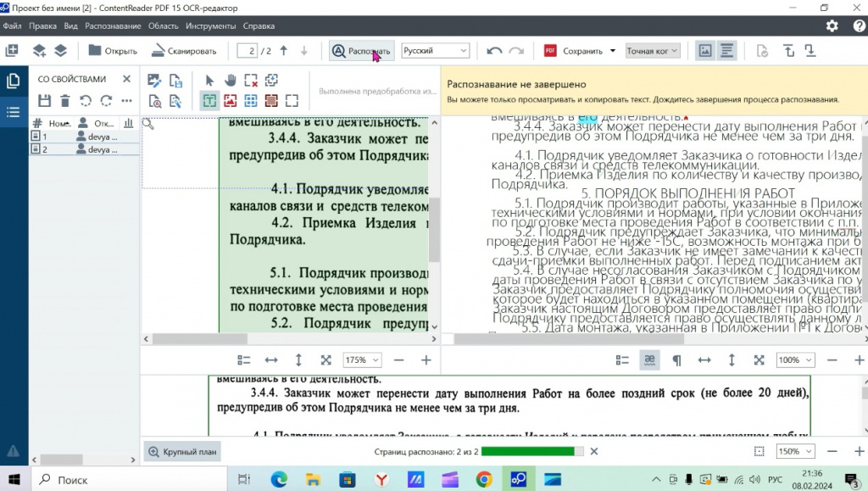Cancel recognition progress with X
The height and width of the screenshot is (491, 868).
(x=594, y=452)
